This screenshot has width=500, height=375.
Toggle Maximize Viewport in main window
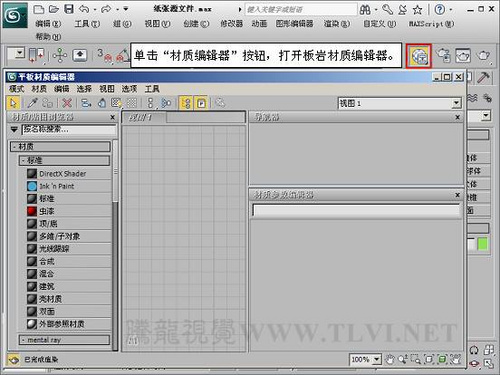coord(489,363)
